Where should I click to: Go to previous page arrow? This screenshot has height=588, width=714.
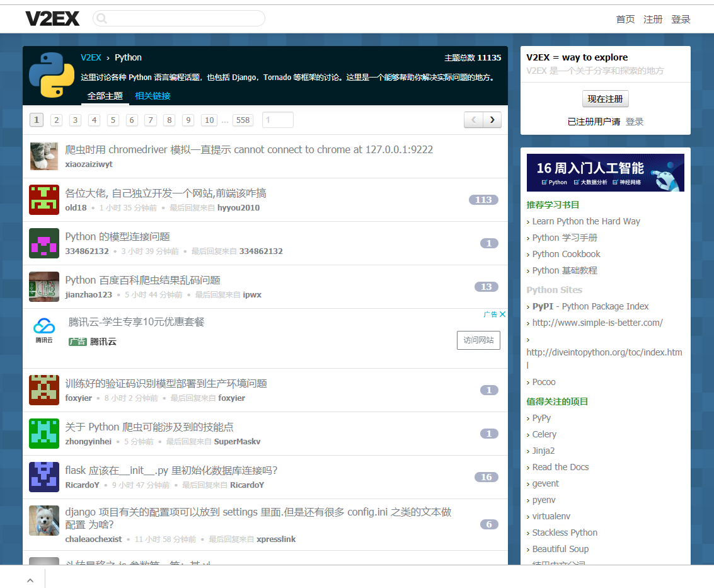tap(473, 120)
